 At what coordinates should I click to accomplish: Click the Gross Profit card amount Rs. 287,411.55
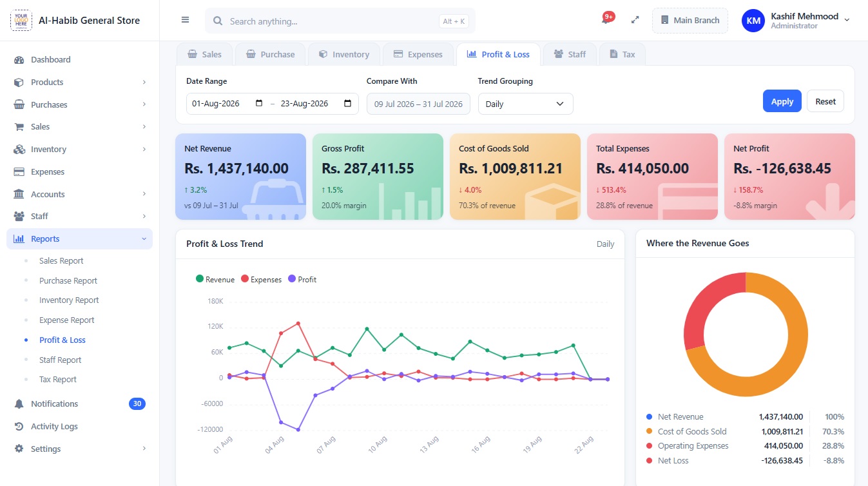click(x=368, y=169)
